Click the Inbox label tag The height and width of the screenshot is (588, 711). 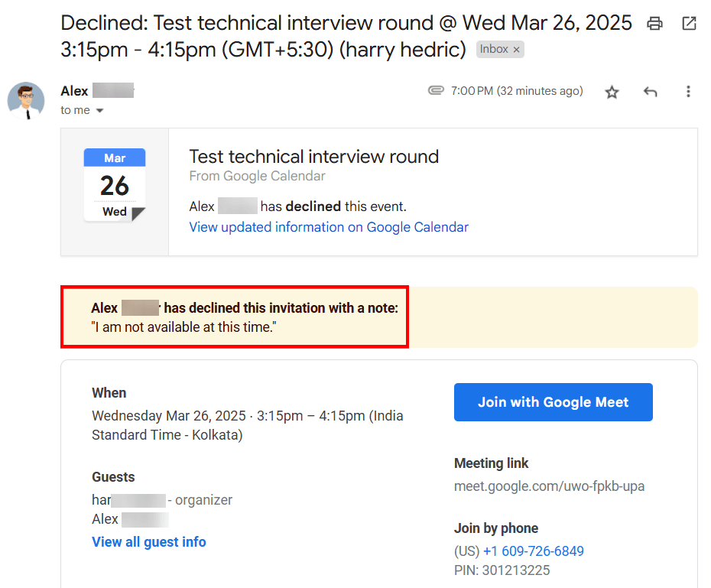click(x=493, y=50)
